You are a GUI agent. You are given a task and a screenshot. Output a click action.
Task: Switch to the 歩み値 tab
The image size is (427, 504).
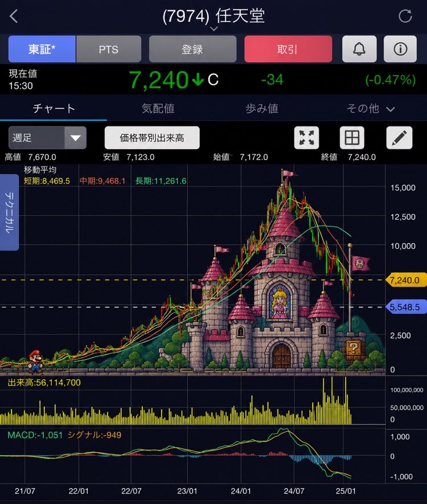pyautogui.click(x=262, y=108)
